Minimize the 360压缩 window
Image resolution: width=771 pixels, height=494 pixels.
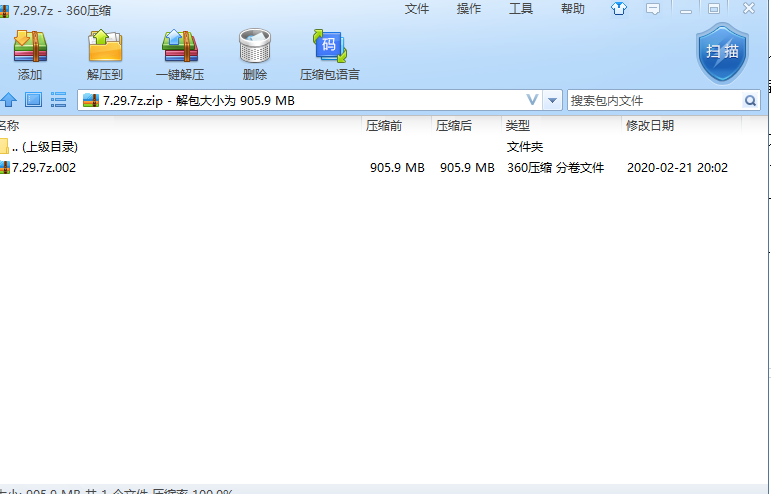pyautogui.click(x=685, y=9)
